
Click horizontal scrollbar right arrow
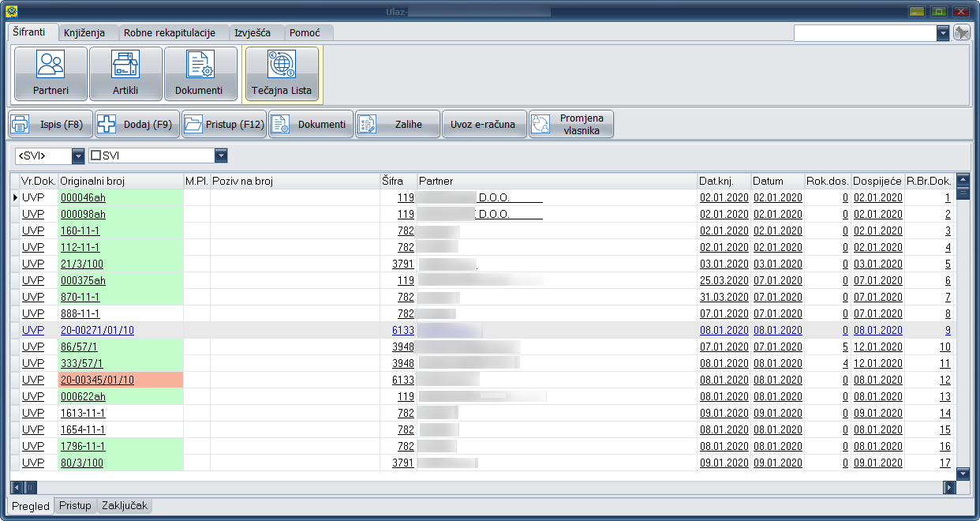coord(949,488)
